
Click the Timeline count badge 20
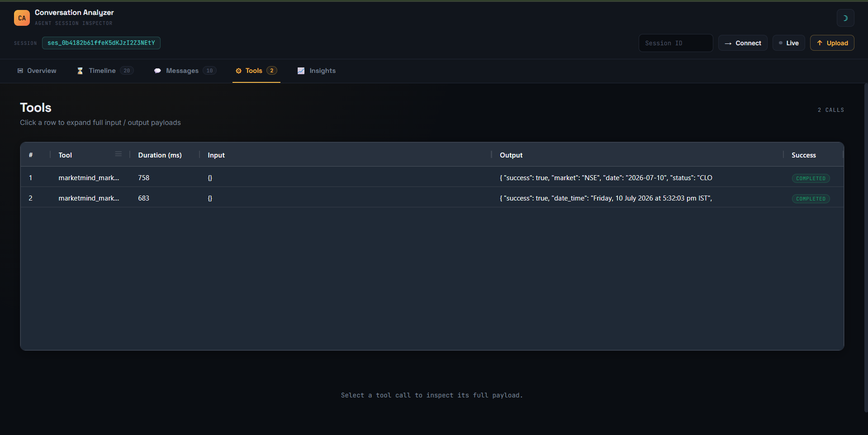[x=127, y=71]
